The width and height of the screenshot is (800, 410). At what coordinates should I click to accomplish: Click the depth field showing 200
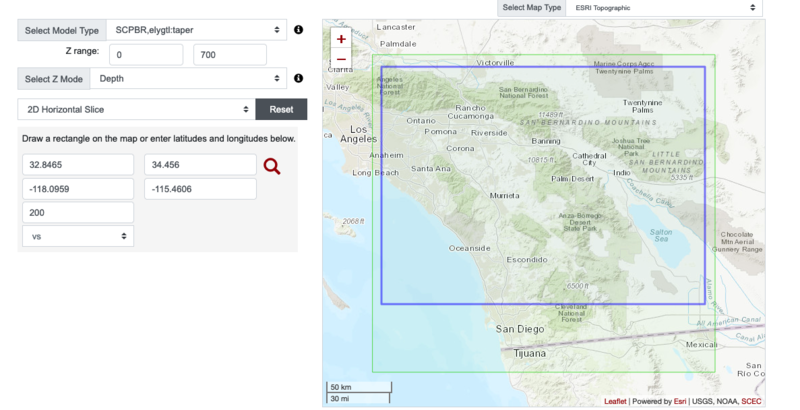pos(78,213)
